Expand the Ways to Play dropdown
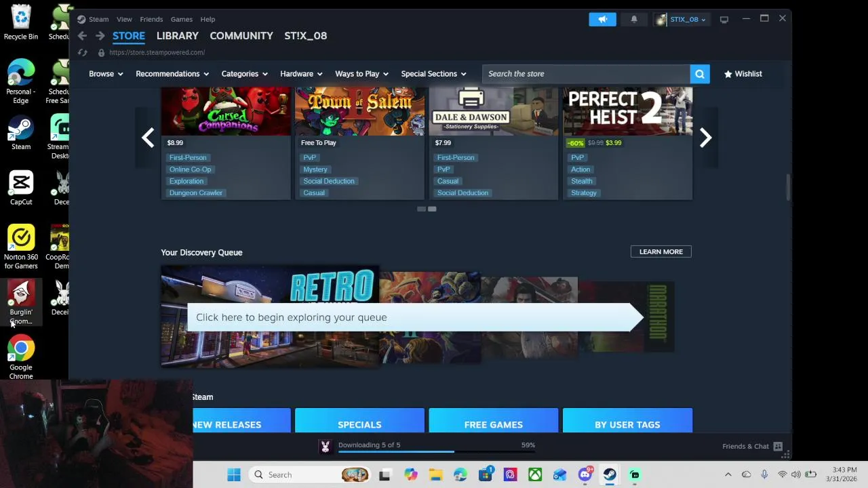 click(361, 74)
